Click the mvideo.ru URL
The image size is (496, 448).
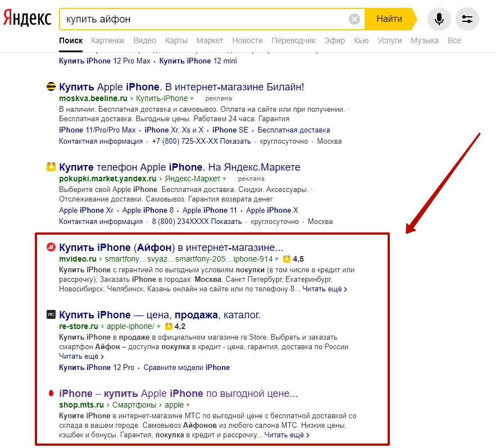78,259
